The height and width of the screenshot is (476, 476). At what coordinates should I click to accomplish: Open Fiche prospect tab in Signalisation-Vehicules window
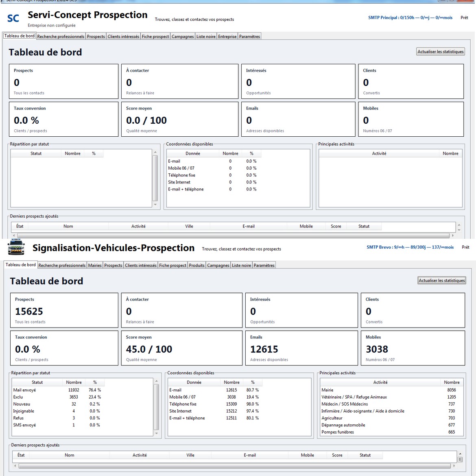[x=173, y=265]
